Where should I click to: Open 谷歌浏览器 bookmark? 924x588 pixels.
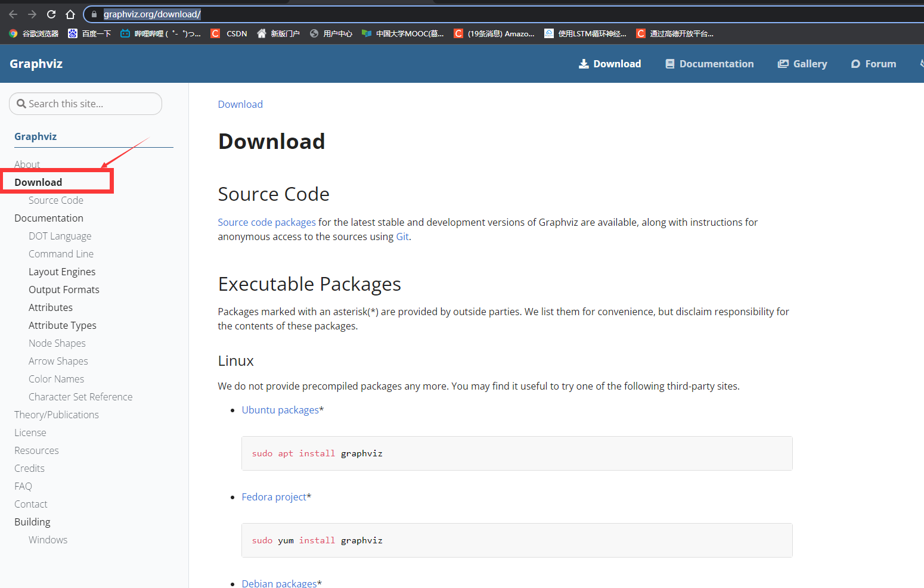point(34,33)
